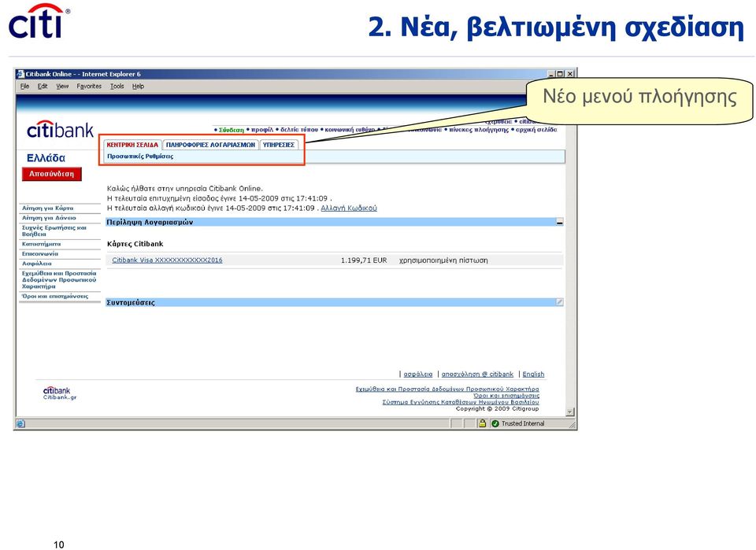Open Ασφάλεια sidebar link

37,264
